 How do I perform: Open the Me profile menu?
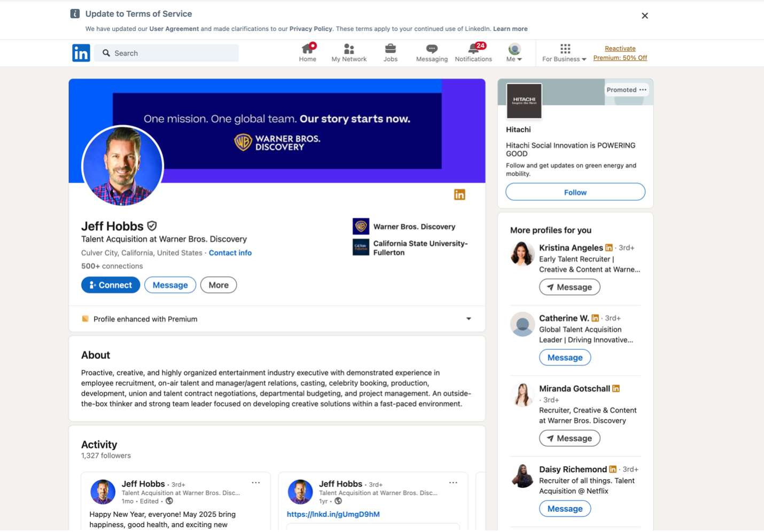[514, 53]
